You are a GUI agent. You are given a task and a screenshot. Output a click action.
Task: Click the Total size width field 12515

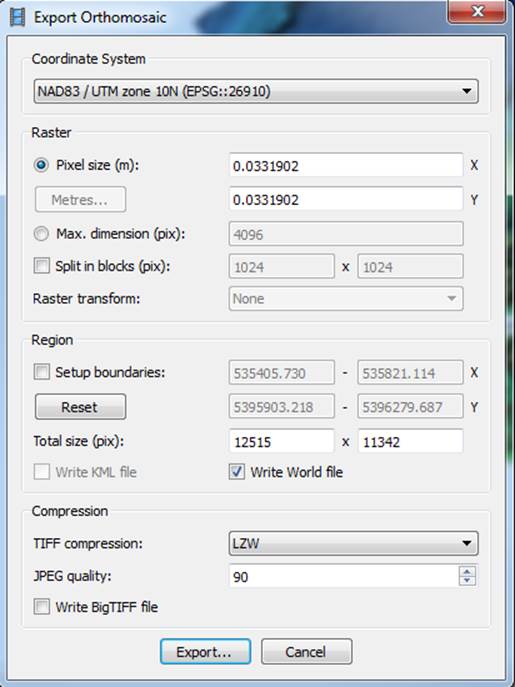(281, 441)
